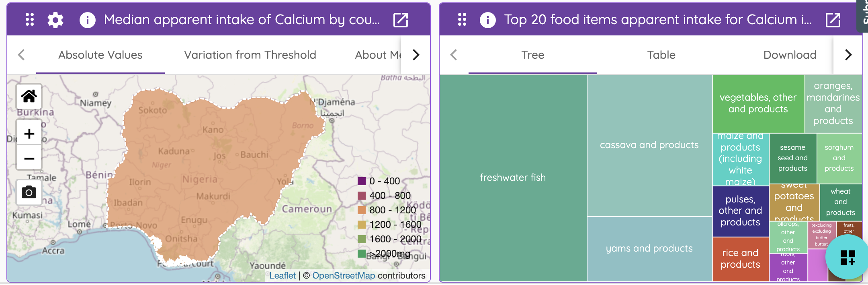Click the drag handle on the Top 20 widget
The width and height of the screenshot is (868, 285).
[461, 19]
